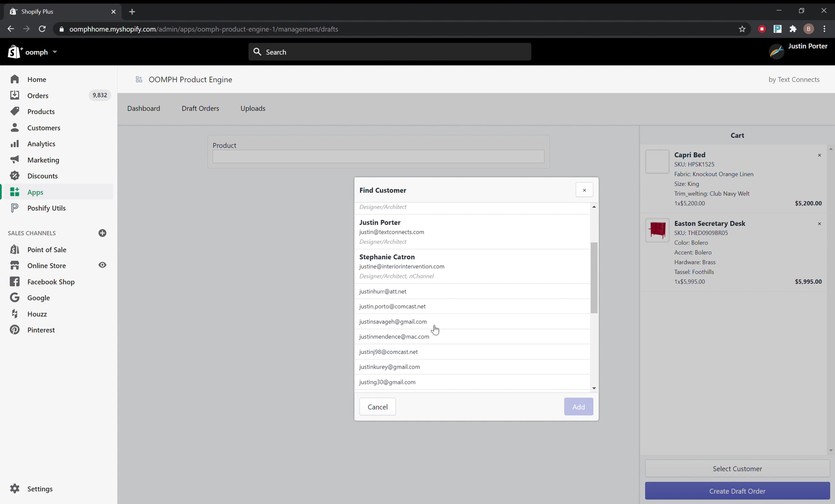Close the Find Customer dialog
835x504 pixels.
[584, 190]
